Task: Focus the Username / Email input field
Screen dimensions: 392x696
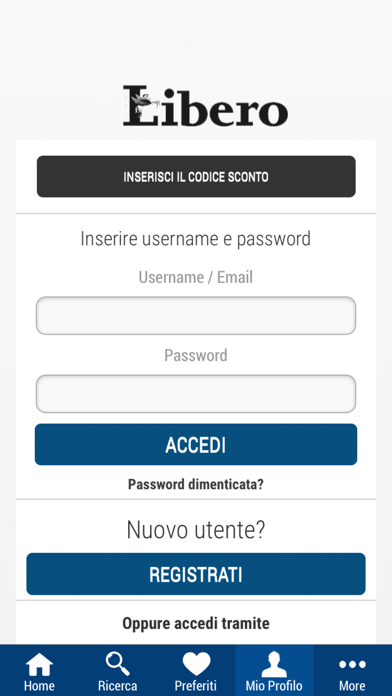Action: pos(196,316)
